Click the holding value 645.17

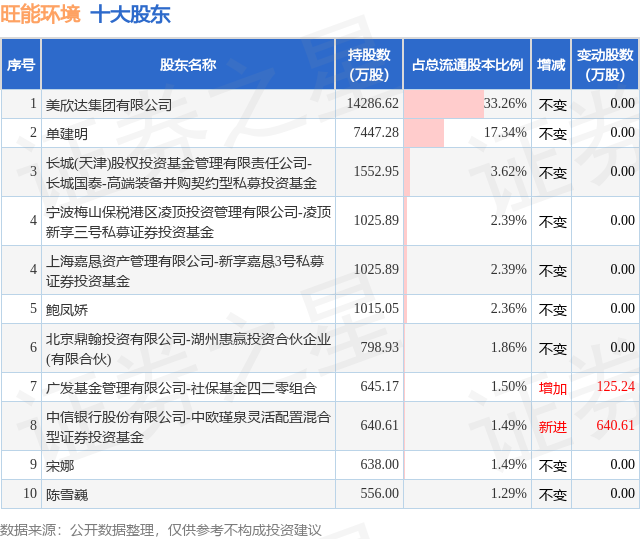[x=379, y=386]
